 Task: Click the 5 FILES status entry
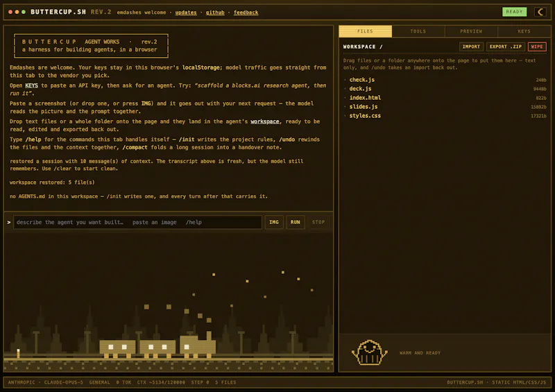[225, 382]
